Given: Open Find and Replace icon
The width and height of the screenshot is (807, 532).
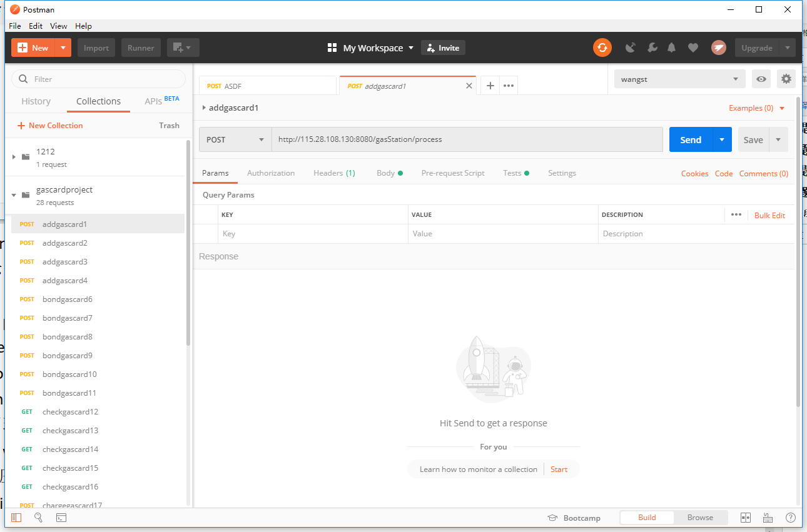Looking at the screenshot, I should pyautogui.click(x=38, y=518).
